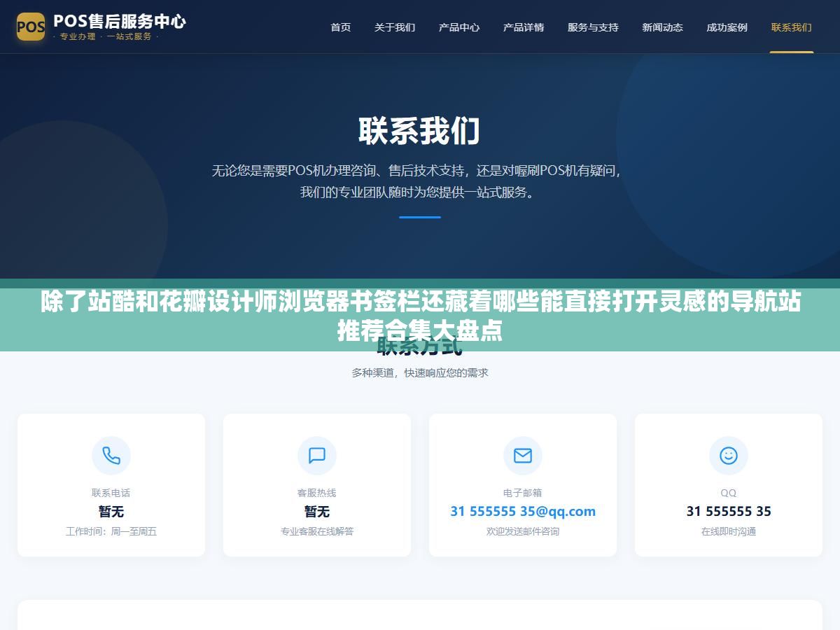The height and width of the screenshot is (630, 840).
Task: Click the hero line 我们的专业团队随时为您提供一站式服务
Action: click(x=420, y=192)
